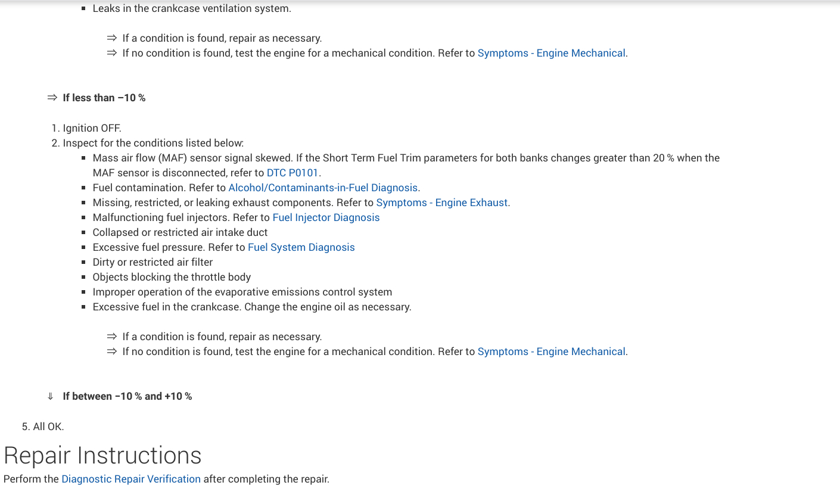Open the Fuel System Diagnosis link
Image resolution: width=840 pixels, height=504 pixels.
pos(301,247)
